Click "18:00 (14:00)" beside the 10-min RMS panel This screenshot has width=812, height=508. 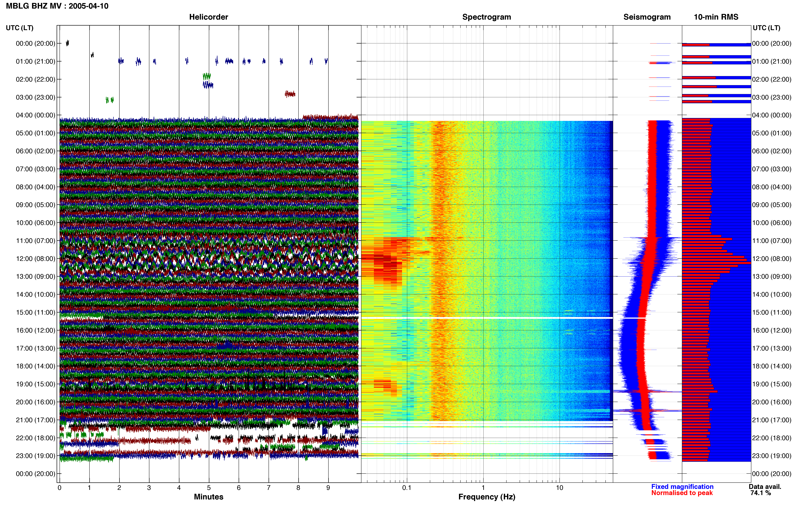(772, 366)
